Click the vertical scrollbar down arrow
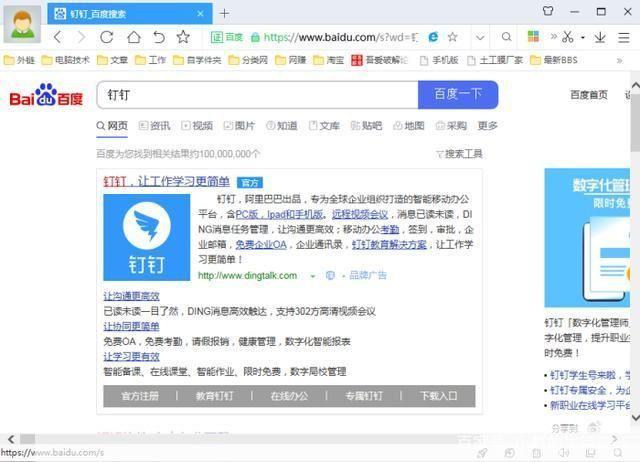The image size is (640, 462). point(636,417)
